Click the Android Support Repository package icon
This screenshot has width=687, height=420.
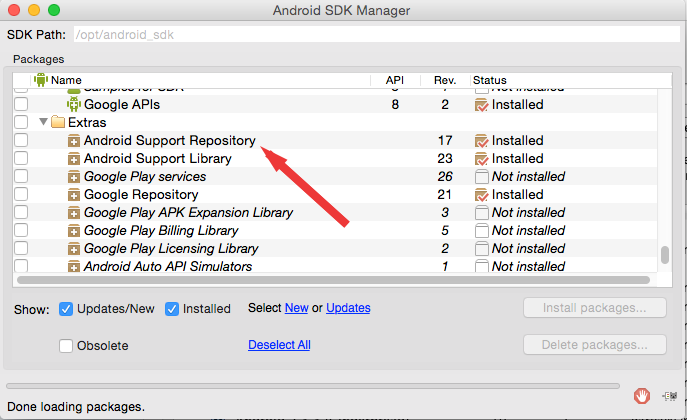pyautogui.click(x=74, y=141)
